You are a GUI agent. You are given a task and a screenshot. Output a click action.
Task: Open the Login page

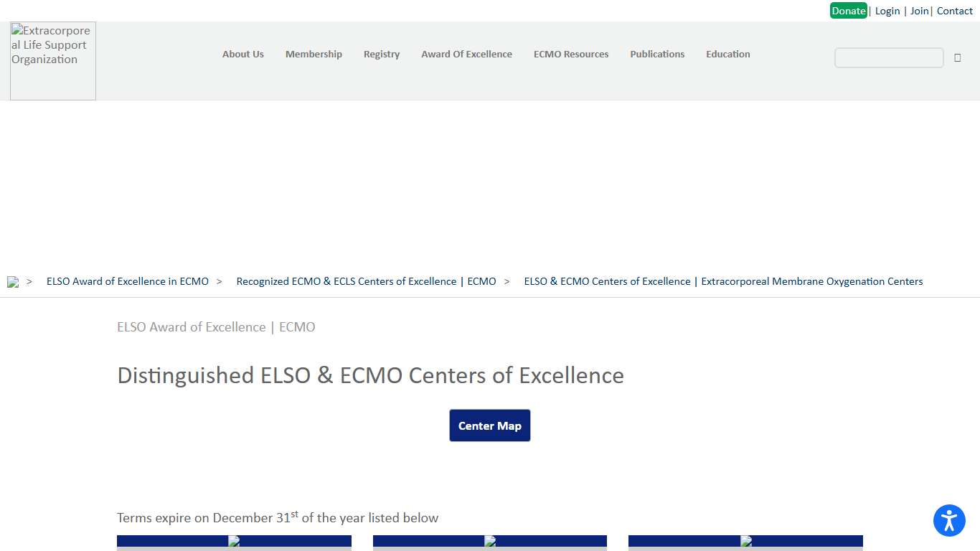(x=887, y=10)
